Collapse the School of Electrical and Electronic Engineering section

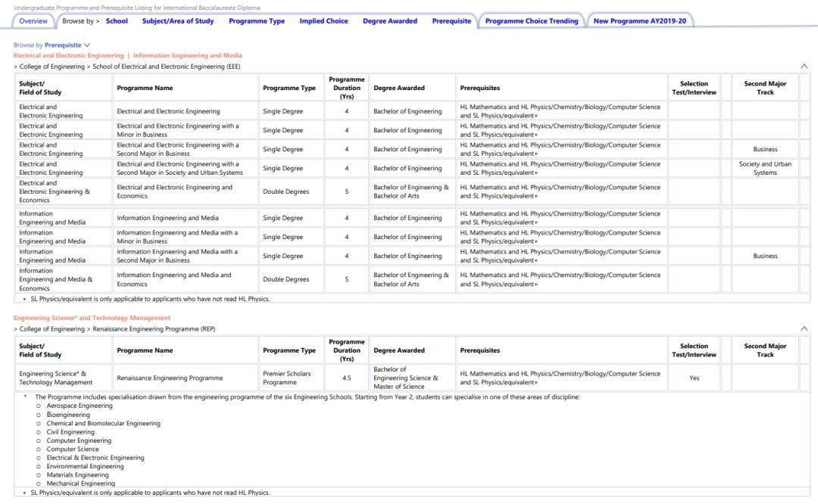pyautogui.click(x=804, y=67)
